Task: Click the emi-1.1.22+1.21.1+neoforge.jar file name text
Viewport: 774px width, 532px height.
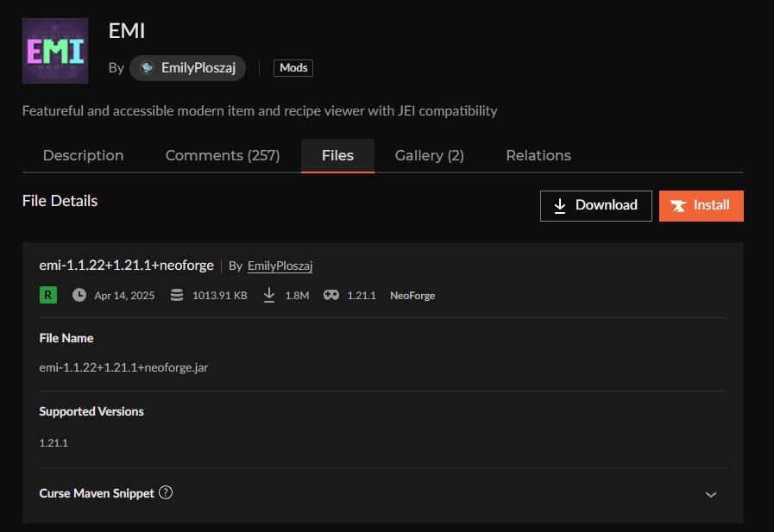Action: [x=123, y=367]
